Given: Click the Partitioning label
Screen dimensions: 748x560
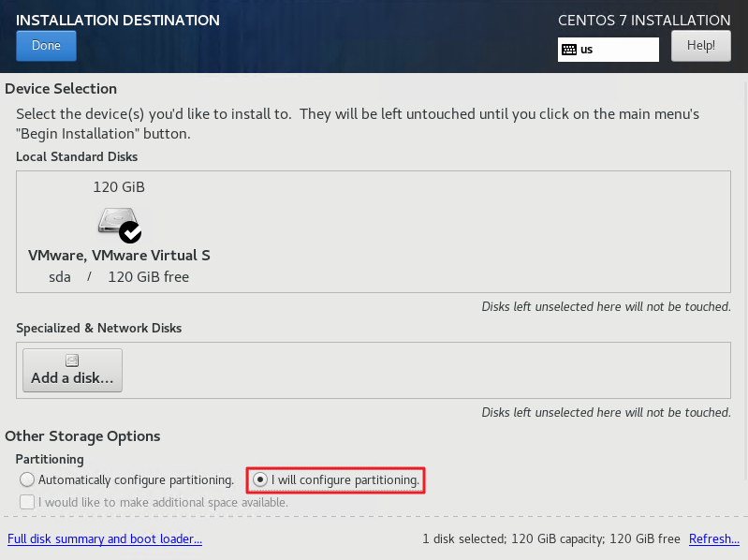Looking at the screenshot, I should (50, 460).
